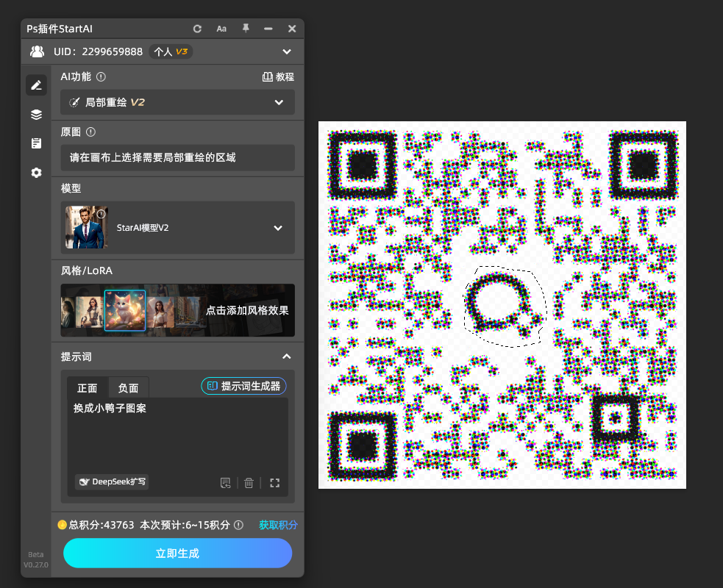Switch to the 正面 prompt tab
Image resolution: width=723 pixels, height=588 pixels.
coord(88,388)
